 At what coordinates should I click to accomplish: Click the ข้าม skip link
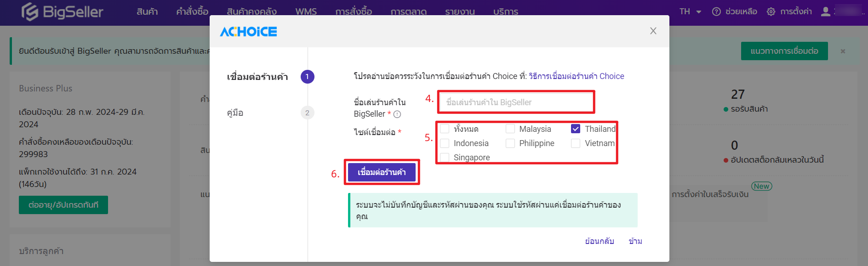(x=635, y=241)
